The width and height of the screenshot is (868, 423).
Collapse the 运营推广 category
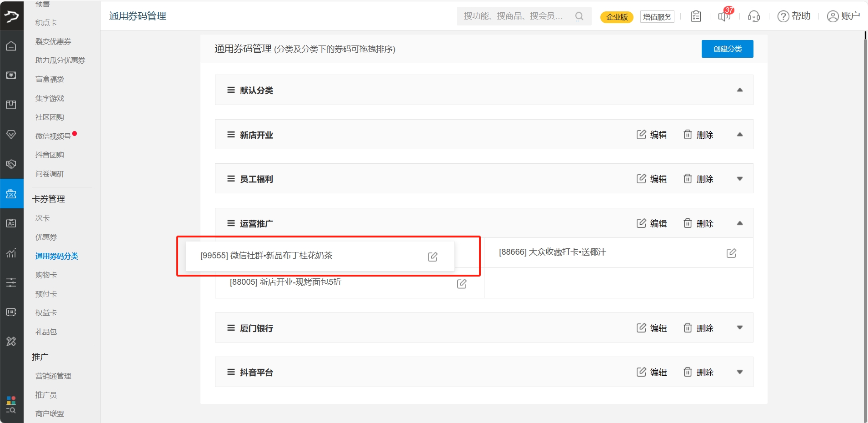coord(739,223)
